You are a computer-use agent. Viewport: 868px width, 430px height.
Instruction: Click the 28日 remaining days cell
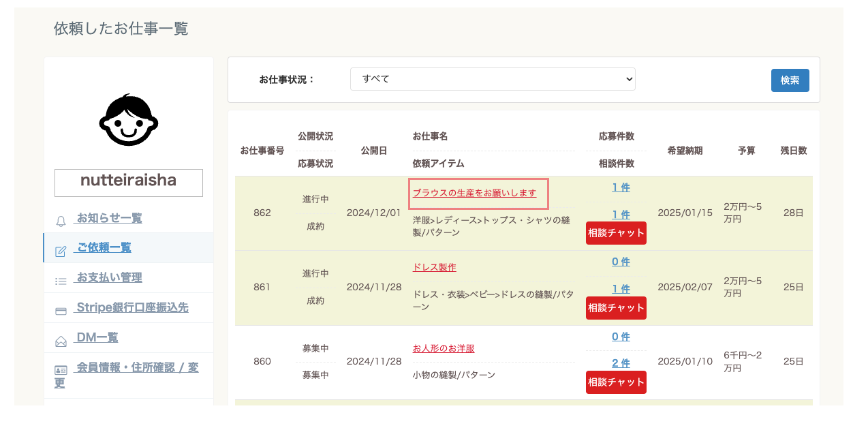pyautogui.click(x=794, y=213)
